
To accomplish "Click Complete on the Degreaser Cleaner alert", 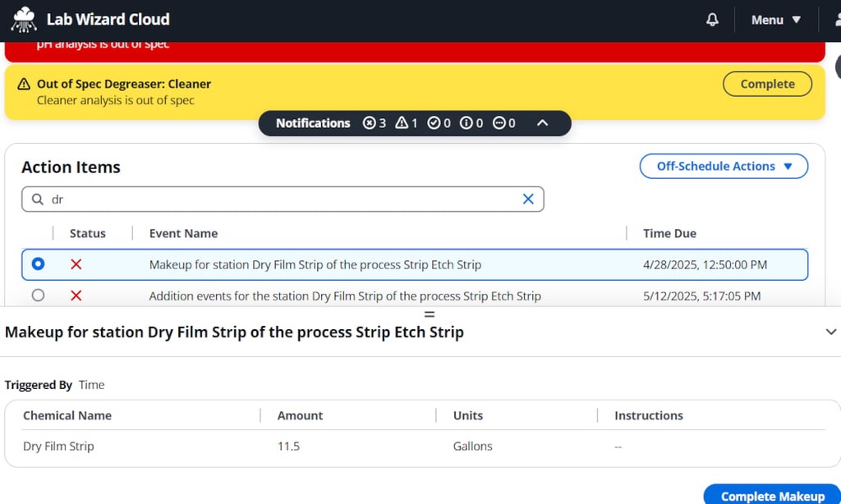I will pyautogui.click(x=767, y=85).
